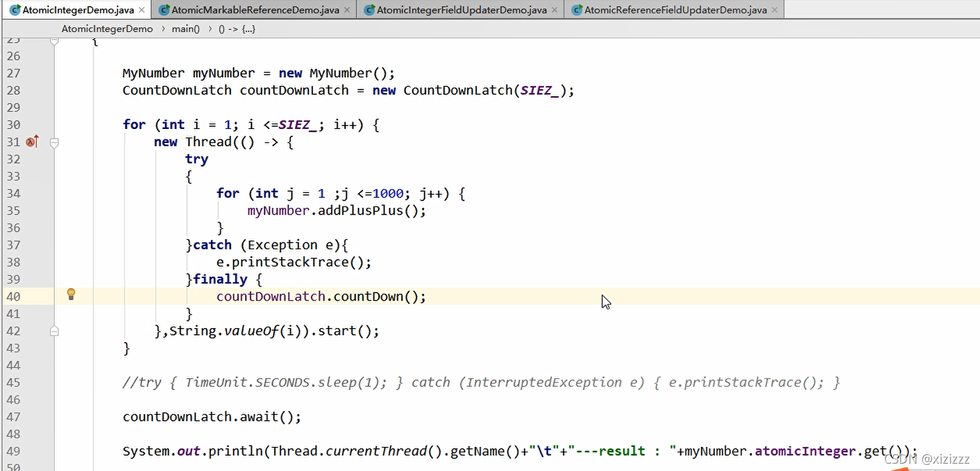The image size is (980, 471).
Task: Open AtomicMarkableReferenceDemo.java tab
Action: pos(254,10)
